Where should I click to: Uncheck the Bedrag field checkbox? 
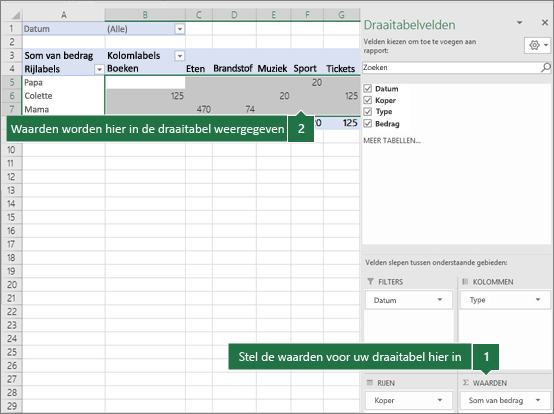coord(367,123)
